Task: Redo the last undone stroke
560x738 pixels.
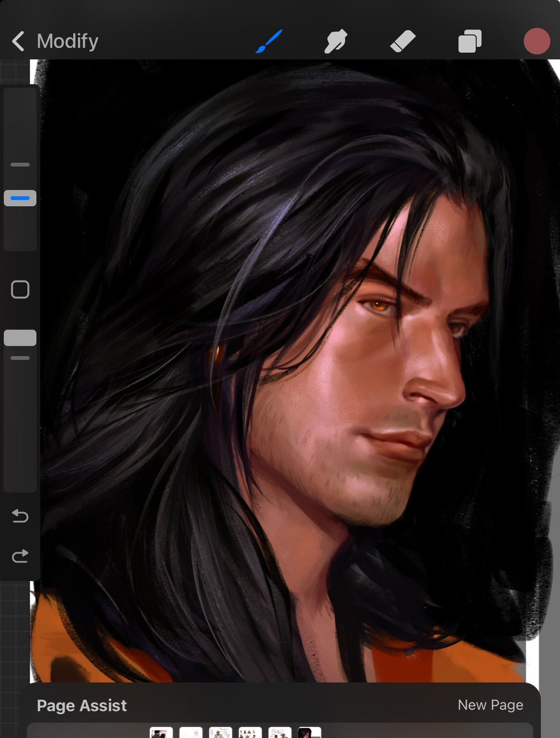Action: click(20, 557)
